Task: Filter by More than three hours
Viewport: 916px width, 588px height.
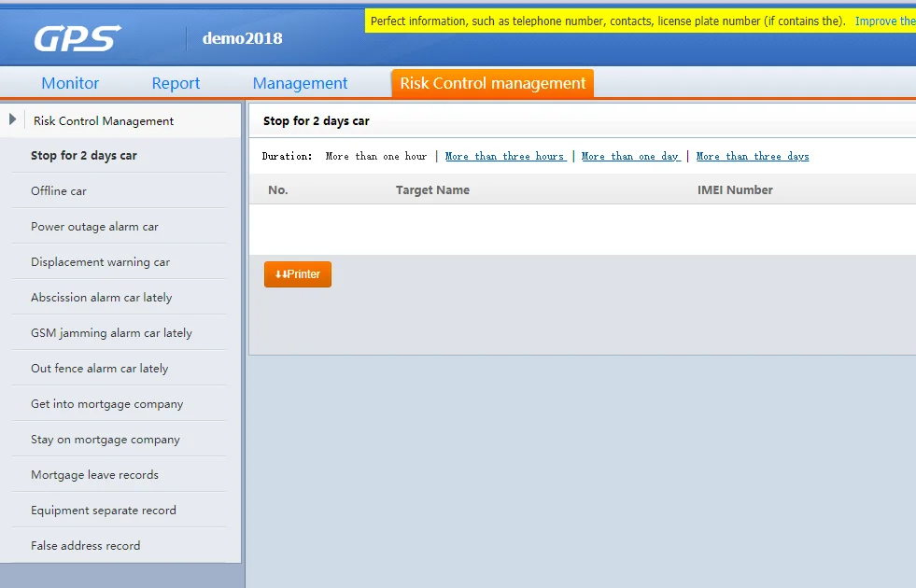Action: click(x=504, y=157)
